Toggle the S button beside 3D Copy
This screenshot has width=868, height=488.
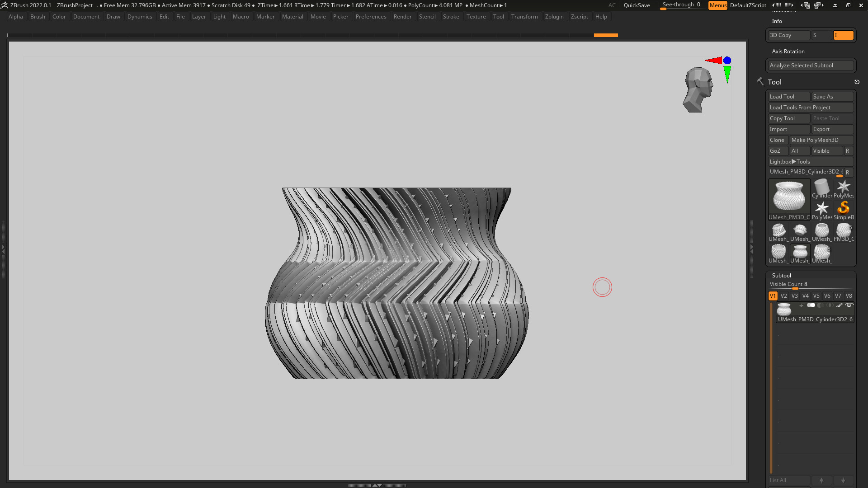coord(821,35)
